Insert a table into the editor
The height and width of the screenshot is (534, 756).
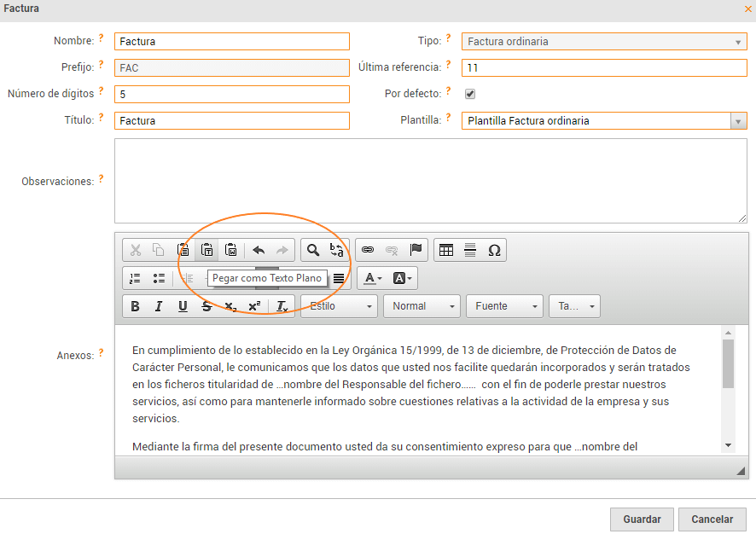(x=445, y=250)
